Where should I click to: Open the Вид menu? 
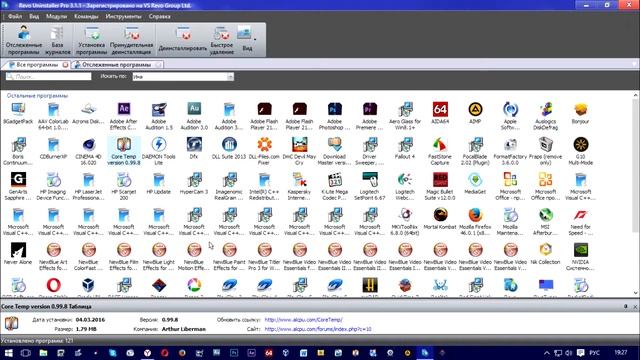click(x=34, y=17)
